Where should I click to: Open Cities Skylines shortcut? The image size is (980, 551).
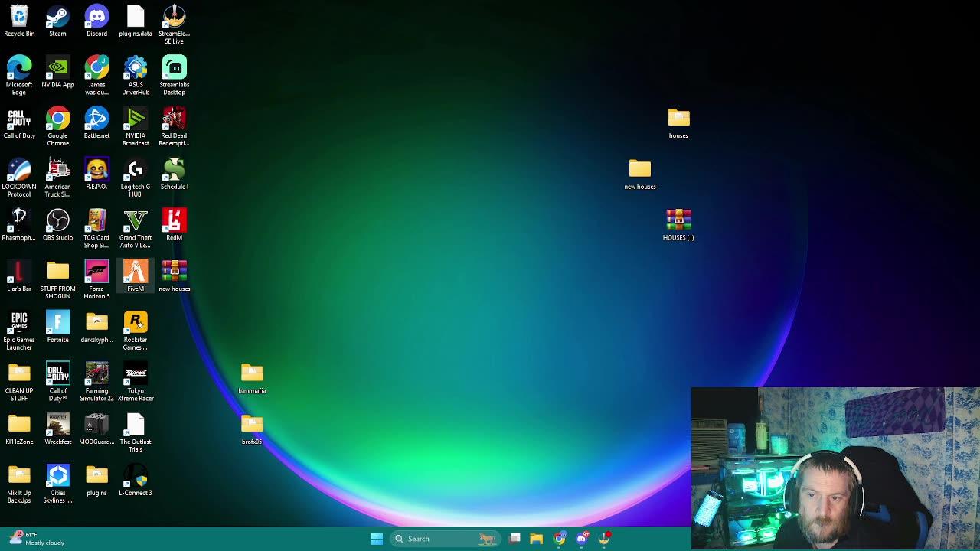pos(57,484)
